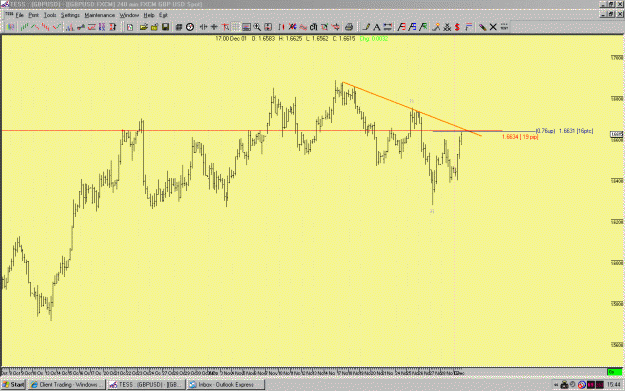Click the round clock icon in toolbar

point(190,27)
